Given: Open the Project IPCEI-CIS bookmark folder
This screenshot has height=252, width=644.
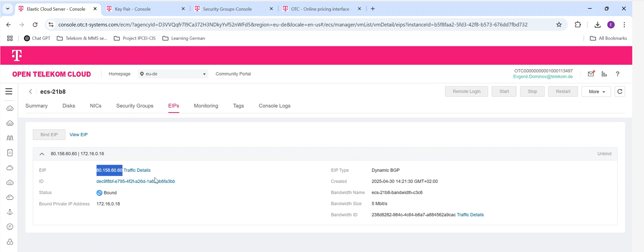Looking at the screenshot, I should [135, 38].
